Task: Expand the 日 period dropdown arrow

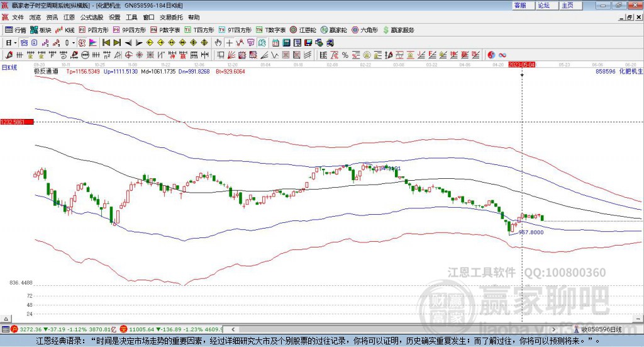Action: pyautogui.click(x=15, y=43)
